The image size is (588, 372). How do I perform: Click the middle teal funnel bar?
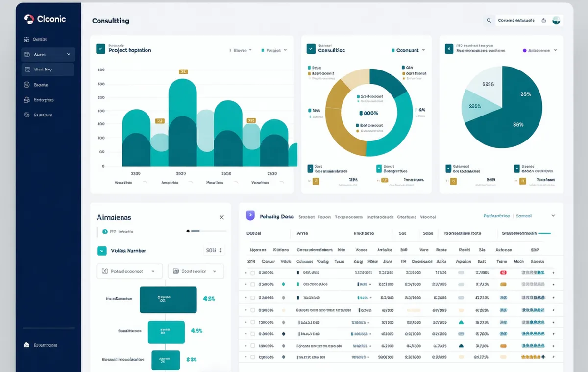166,332
